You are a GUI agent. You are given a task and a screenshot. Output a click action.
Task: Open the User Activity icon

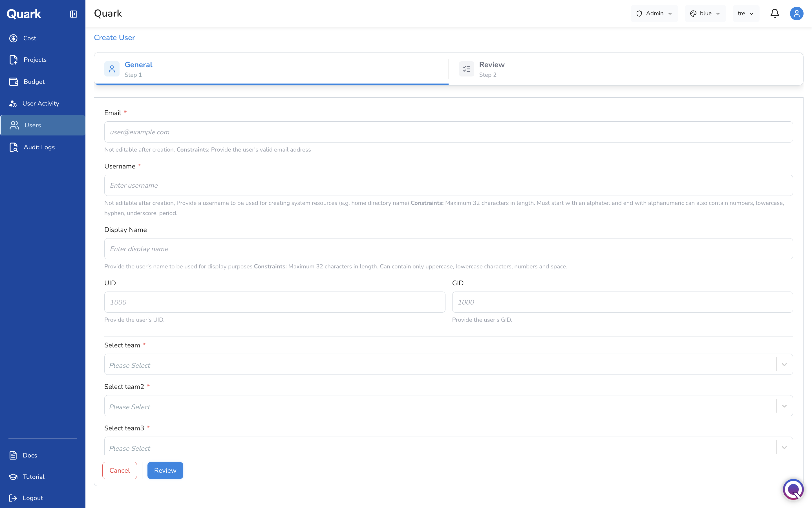coord(13,104)
